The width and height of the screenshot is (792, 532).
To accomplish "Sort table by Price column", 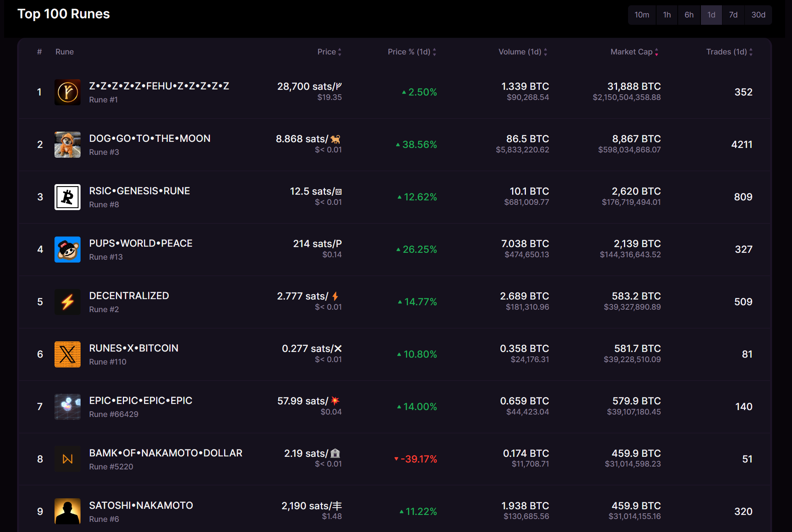I will [x=329, y=52].
